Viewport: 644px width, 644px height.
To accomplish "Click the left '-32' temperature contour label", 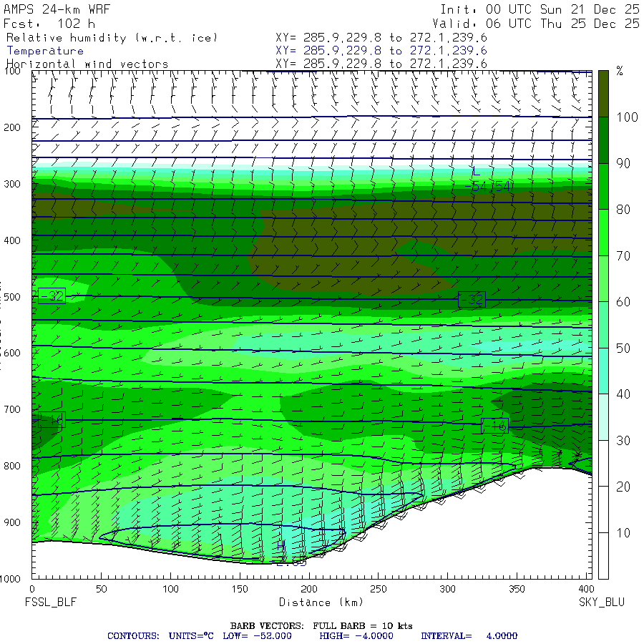I will pyautogui.click(x=52, y=296).
